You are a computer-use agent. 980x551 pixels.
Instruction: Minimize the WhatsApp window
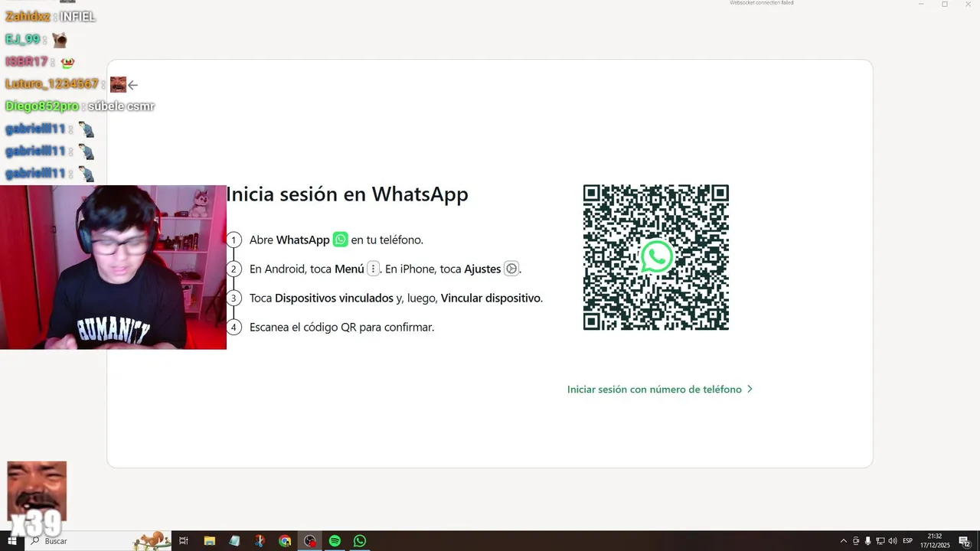(x=921, y=4)
